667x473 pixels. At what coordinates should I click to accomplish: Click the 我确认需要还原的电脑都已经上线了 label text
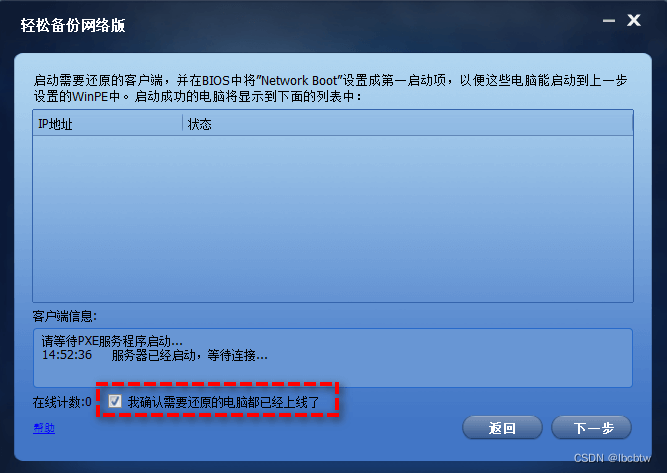tap(223, 402)
